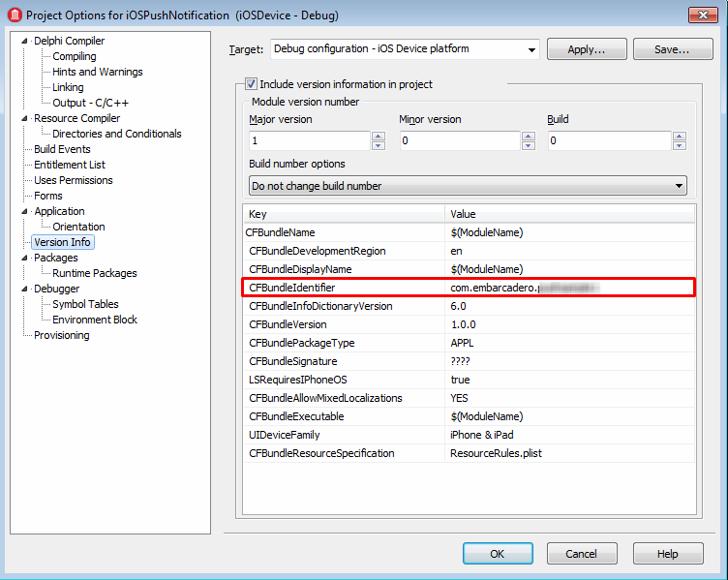Open Entitlement List options page

point(70,165)
